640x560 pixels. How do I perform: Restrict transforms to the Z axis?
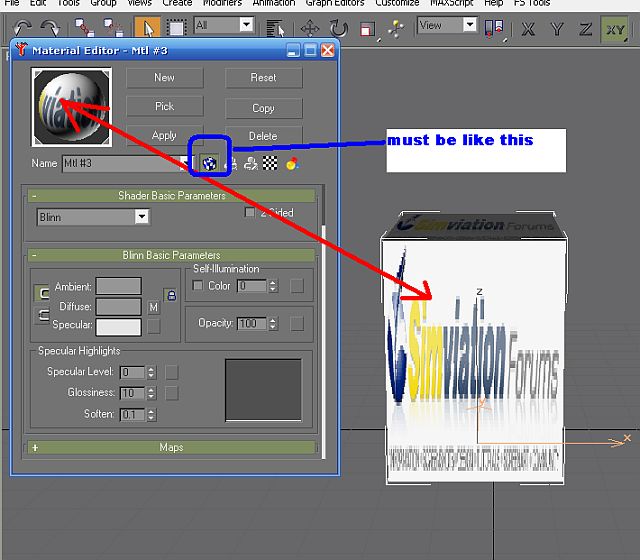[585, 29]
